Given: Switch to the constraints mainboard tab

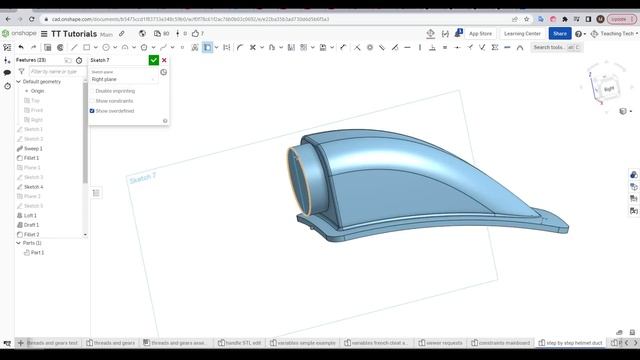Looking at the screenshot, I should 500,343.
